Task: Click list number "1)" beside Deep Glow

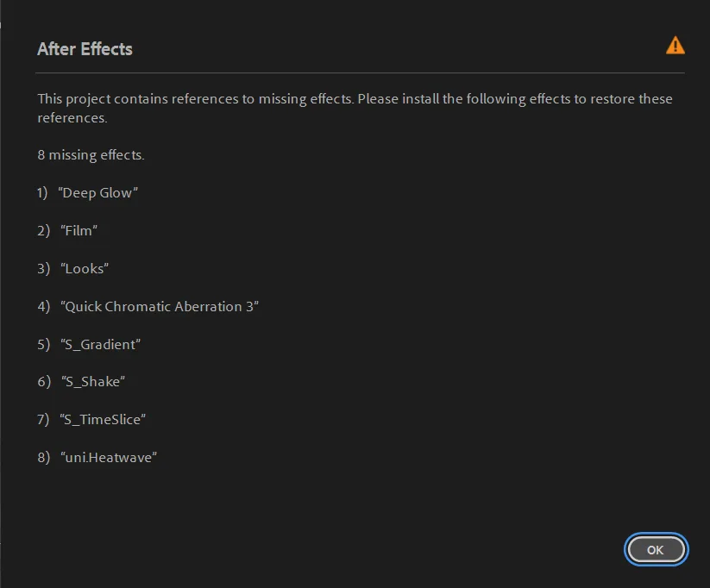Action: click(x=43, y=193)
